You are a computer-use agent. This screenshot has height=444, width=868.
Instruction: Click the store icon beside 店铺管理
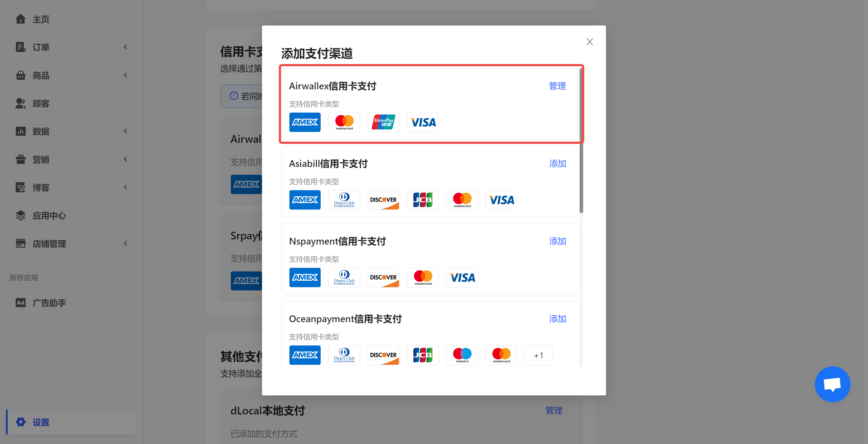click(21, 243)
